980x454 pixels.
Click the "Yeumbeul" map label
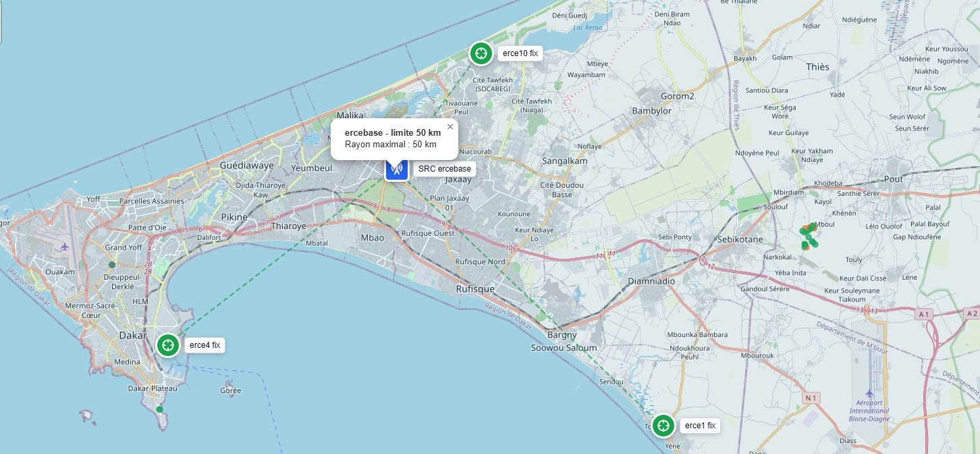(312, 168)
